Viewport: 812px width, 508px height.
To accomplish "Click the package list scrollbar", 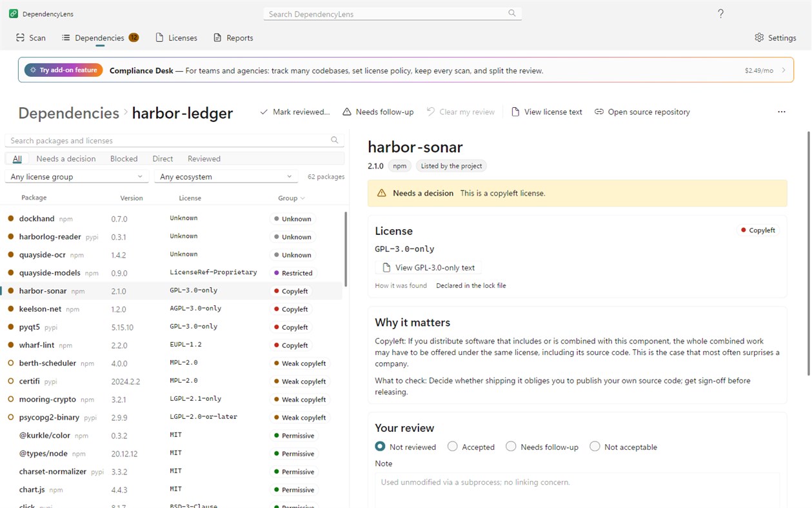I will [x=346, y=249].
